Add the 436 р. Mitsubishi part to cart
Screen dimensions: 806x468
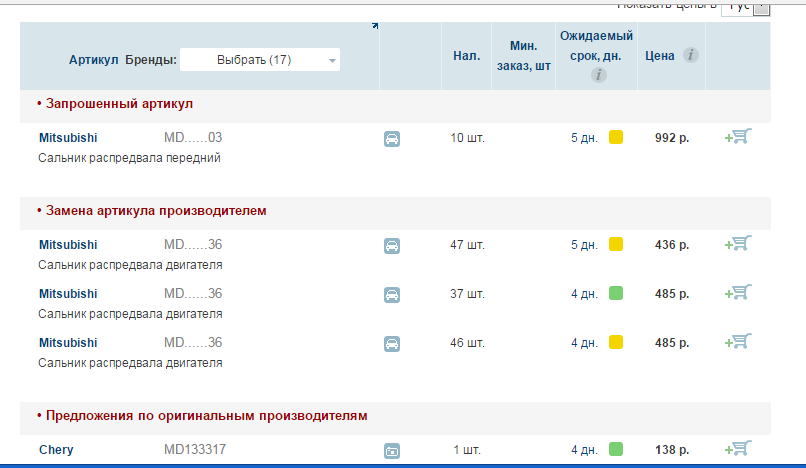[738, 244]
